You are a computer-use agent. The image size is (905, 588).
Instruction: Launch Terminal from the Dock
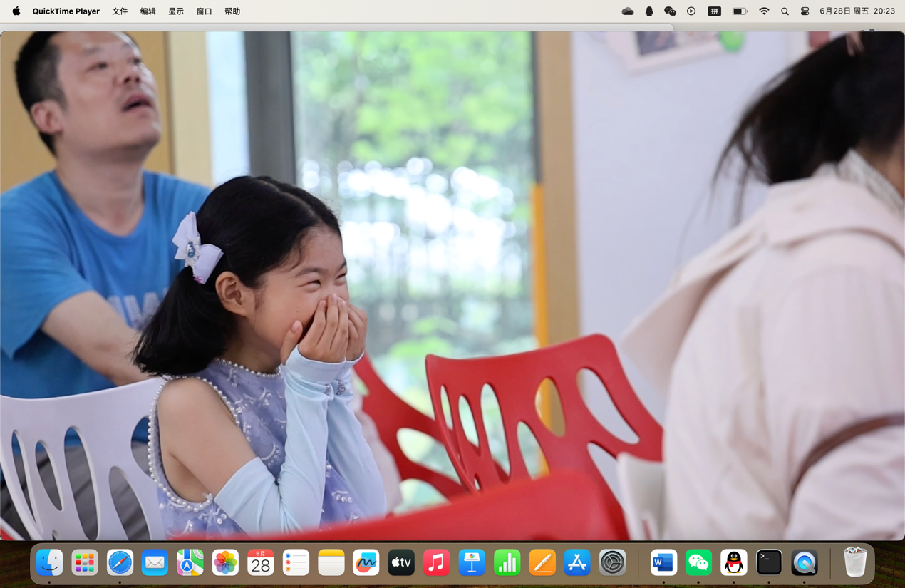(x=769, y=563)
